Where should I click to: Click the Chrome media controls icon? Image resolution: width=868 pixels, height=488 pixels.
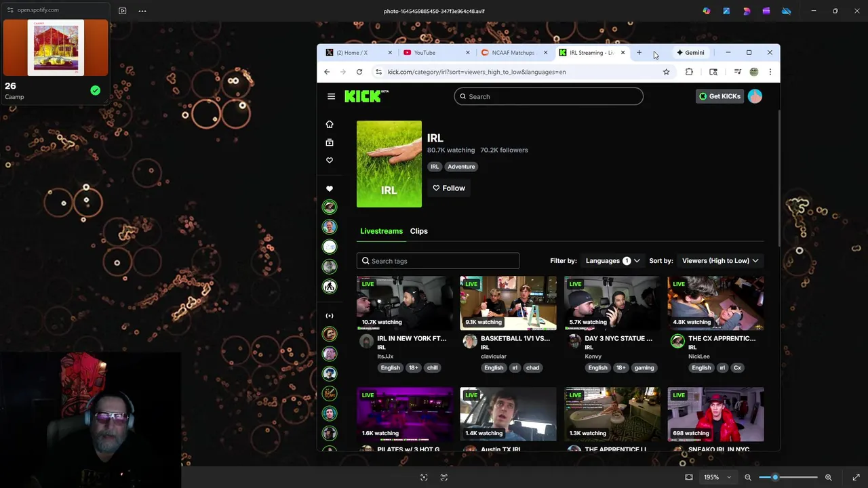point(737,72)
